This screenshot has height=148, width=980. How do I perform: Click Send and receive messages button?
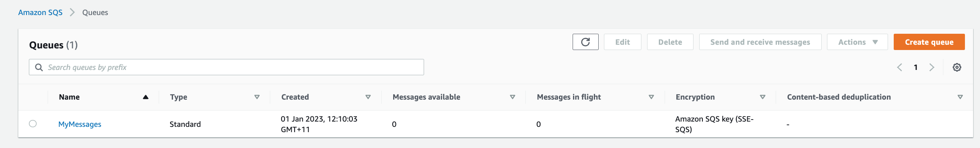[x=760, y=42]
